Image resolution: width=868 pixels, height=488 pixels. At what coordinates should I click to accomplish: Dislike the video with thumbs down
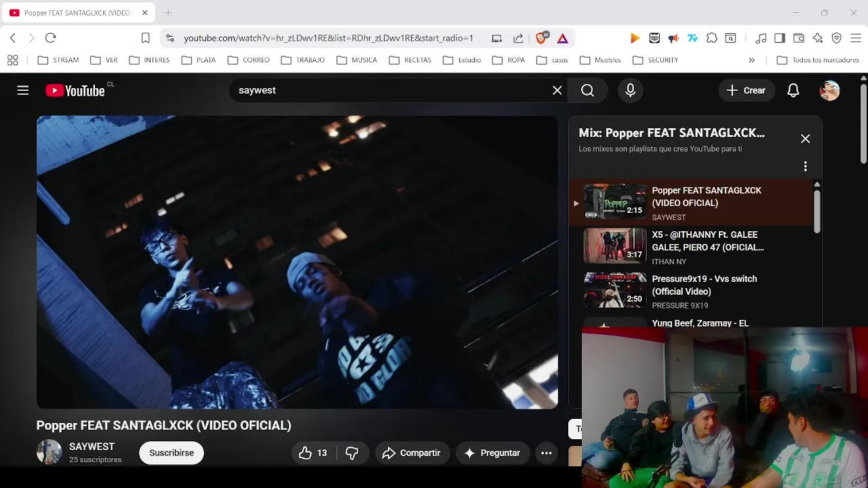pyautogui.click(x=352, y=453)
